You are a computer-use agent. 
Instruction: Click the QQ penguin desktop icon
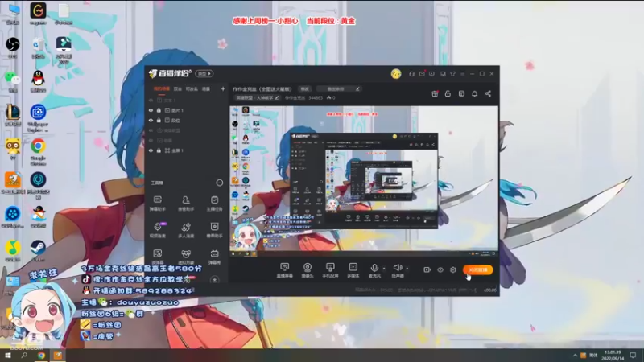click(38, 80)
